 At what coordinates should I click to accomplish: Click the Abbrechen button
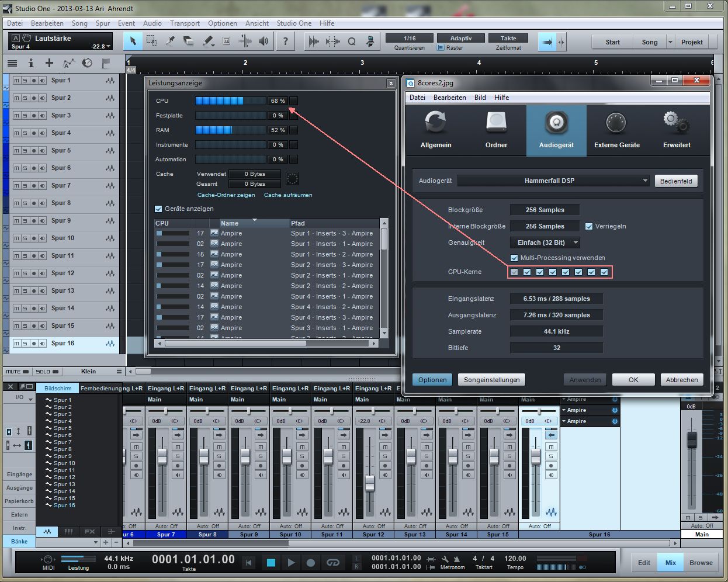coord(682,380)
